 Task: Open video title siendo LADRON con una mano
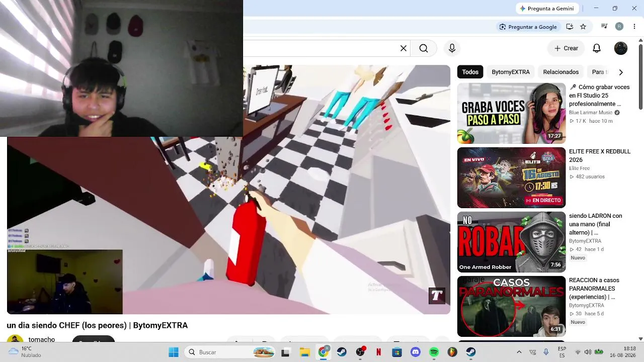[x=596, y=224]
